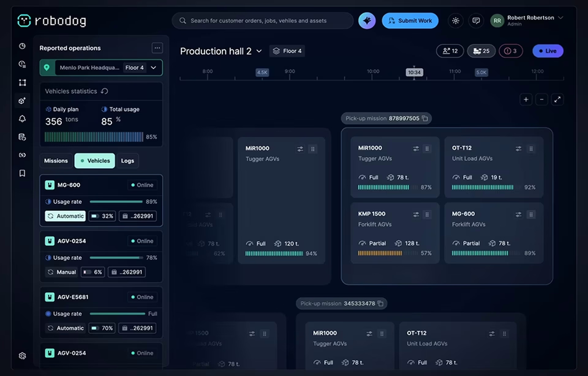Image resolution: width=588 pixels, height=376 pixels.
Task: Click AGV-E5681 battery 70% badge
Action: pos(102,328)
